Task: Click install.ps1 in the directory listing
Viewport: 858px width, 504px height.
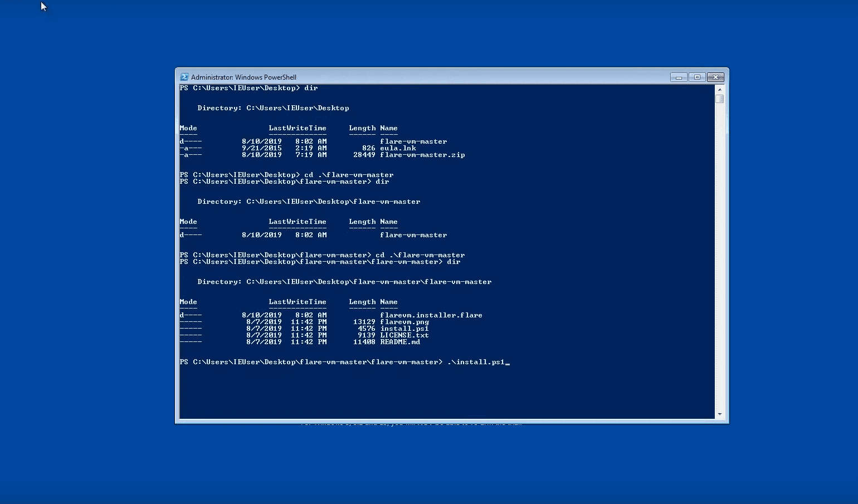Action: [404, 329]
